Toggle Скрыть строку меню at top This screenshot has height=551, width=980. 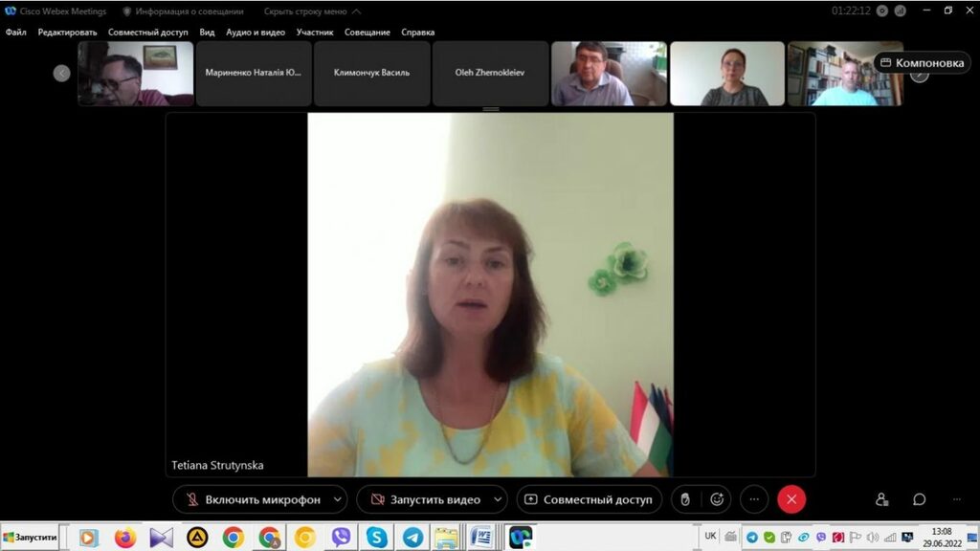coord(312,11)
